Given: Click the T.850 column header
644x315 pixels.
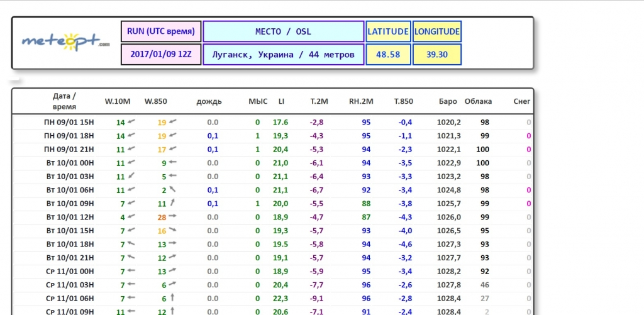Looking at the screenshot, I should tap(404, 101).
